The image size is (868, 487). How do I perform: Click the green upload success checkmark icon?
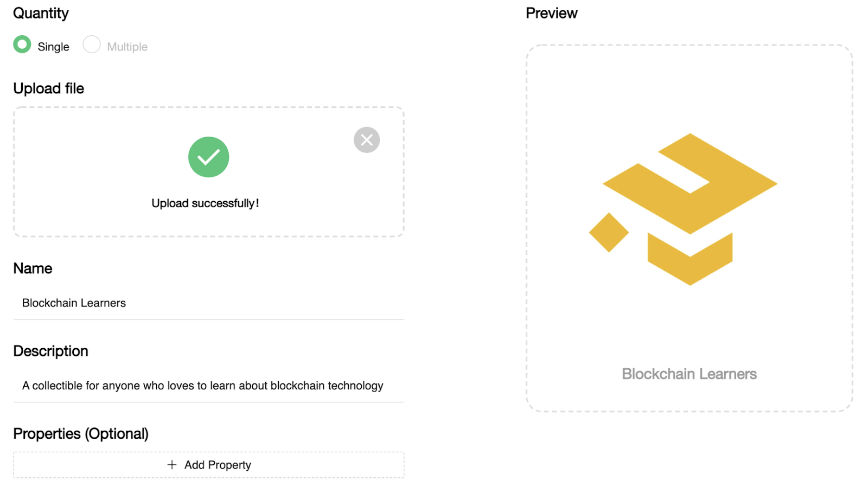tap(209, 157)
